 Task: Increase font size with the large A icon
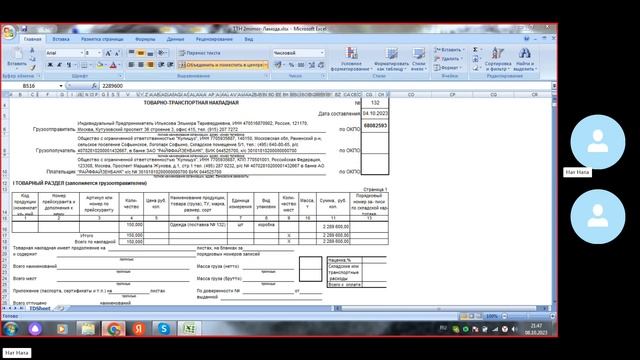pyautogui.click(x=108, y=53)
